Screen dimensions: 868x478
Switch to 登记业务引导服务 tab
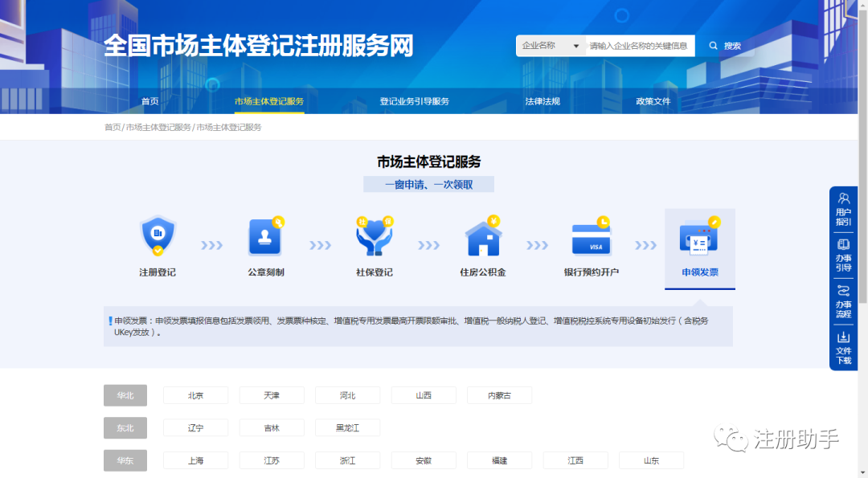pyautogui.click(x=414, y=101)
